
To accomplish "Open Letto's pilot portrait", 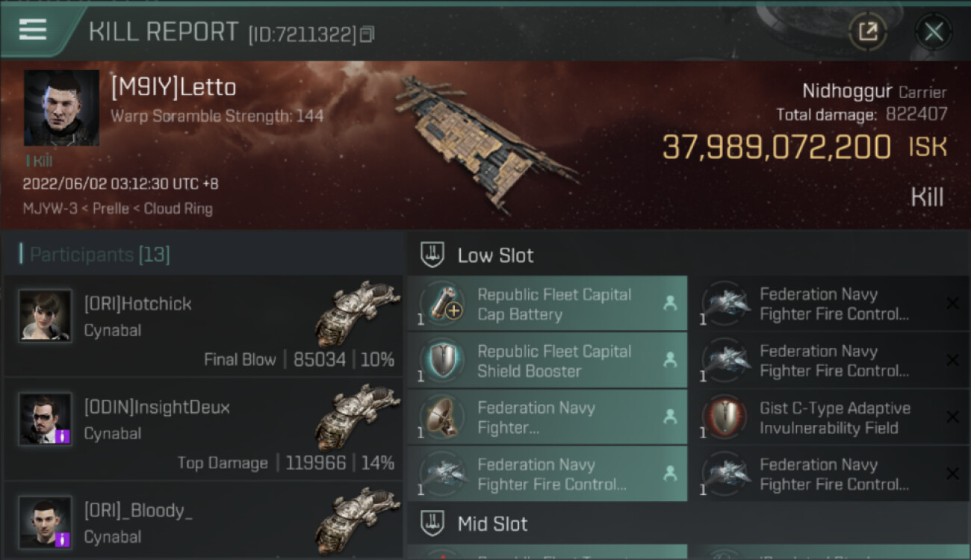I will [61, 108].
